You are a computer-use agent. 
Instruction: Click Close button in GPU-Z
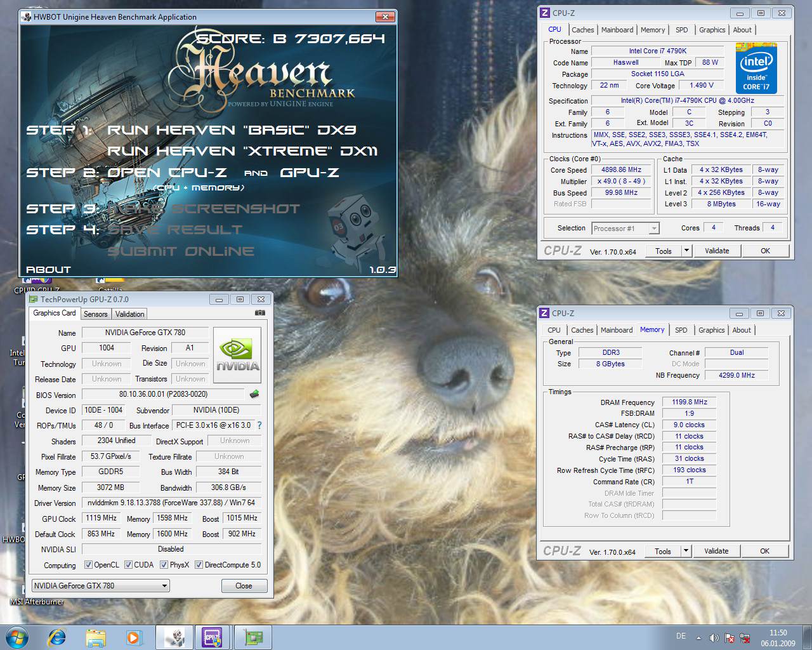pos(244,586)
